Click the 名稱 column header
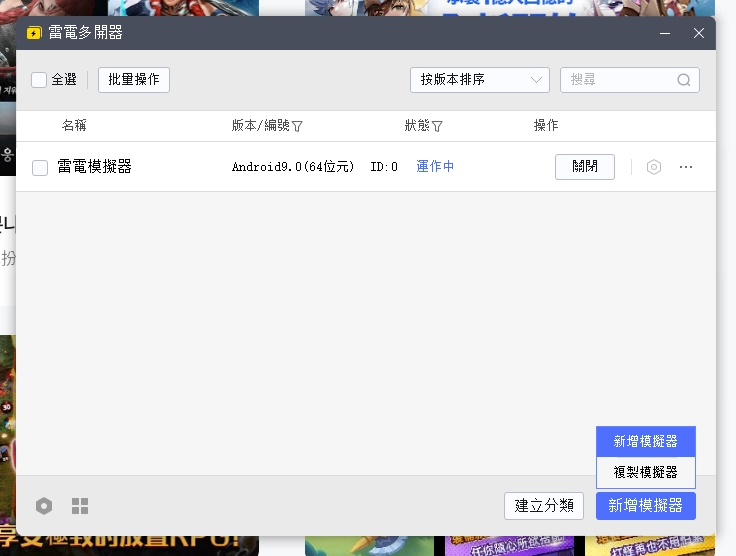 point(74,125)
